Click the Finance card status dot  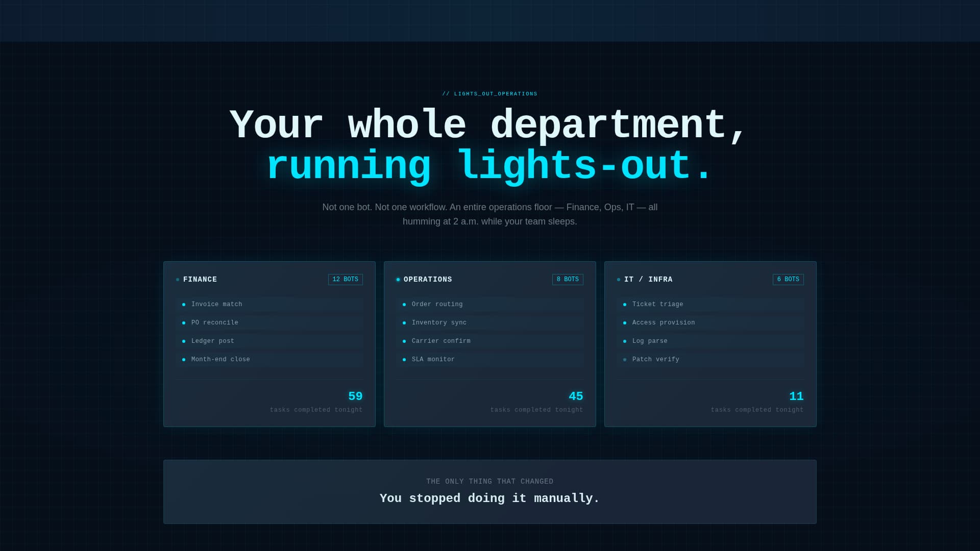[178, 280]
